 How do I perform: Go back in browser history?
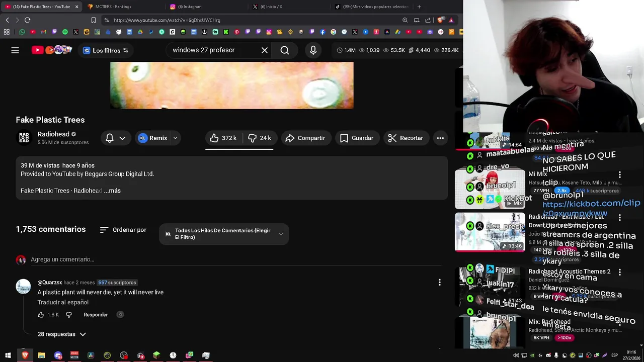[7, 20]
